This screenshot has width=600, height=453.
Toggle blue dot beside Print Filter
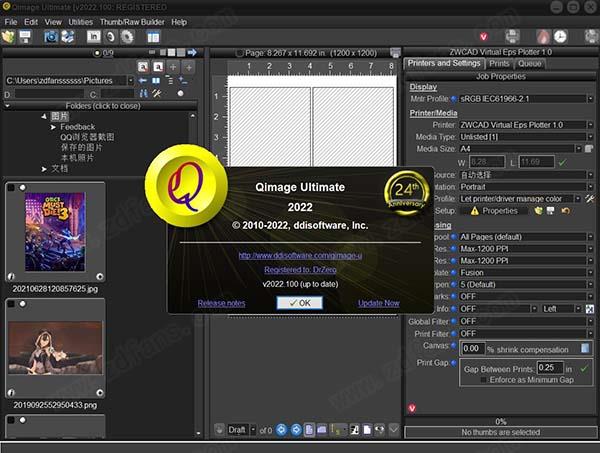click(x=454, y=334)
